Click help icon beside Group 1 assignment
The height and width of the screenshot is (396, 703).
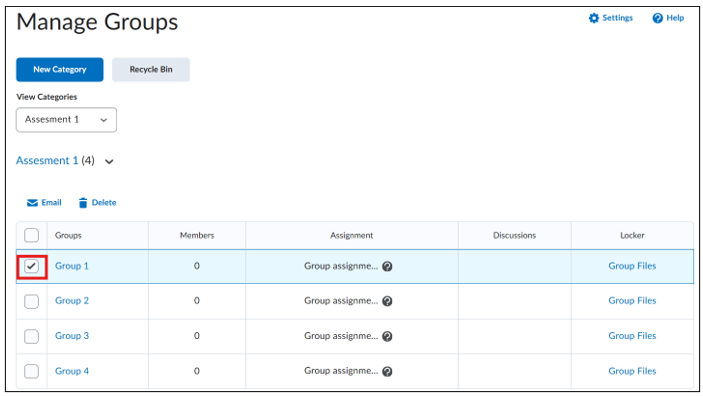click(x=387, y=266)
